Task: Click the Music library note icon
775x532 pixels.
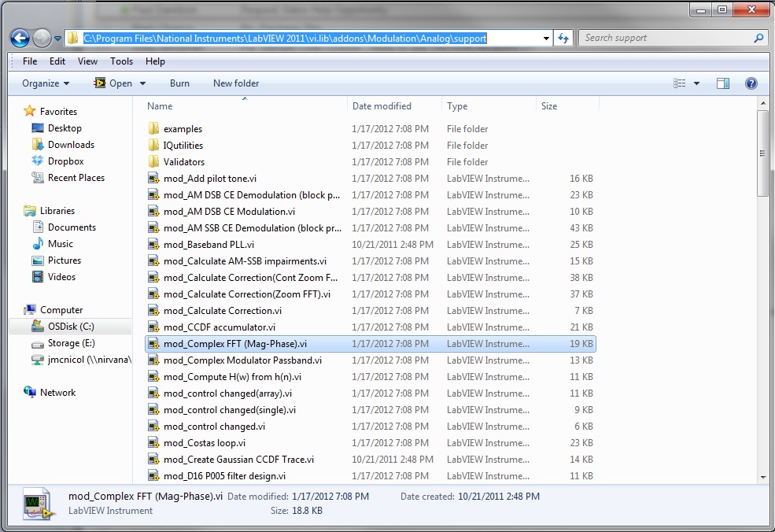Action: point(38,243)
